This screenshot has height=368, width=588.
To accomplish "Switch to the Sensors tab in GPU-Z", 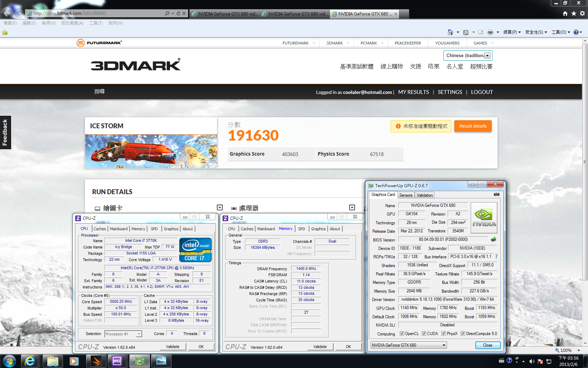I will tap(406, 195).
